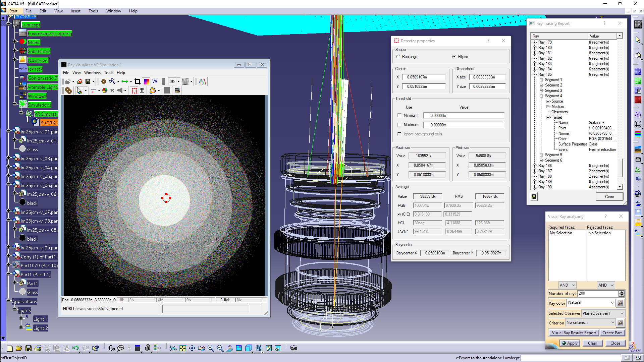Open the Start menu in CATIA
The image size is (644, 362).
coord(13,11)
